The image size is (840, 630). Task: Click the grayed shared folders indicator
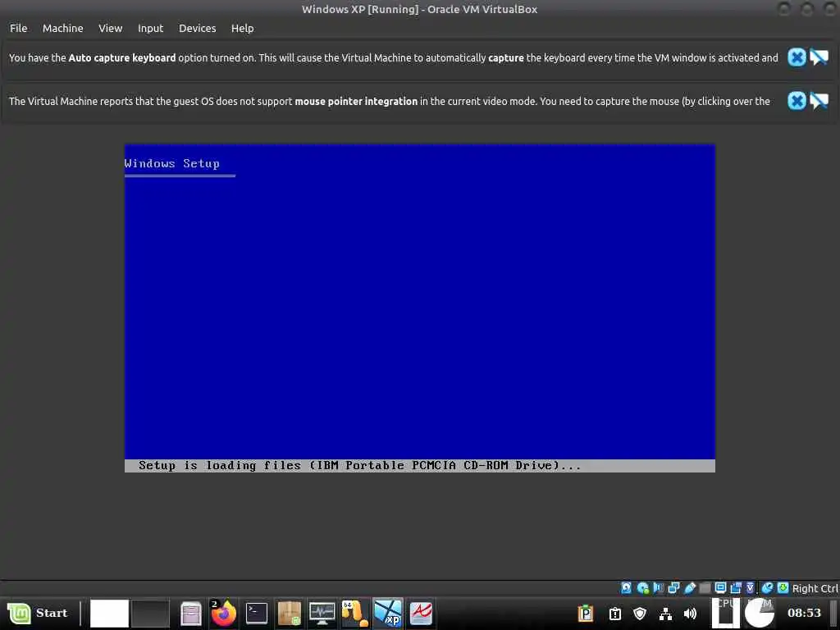[x=705, y=588]
